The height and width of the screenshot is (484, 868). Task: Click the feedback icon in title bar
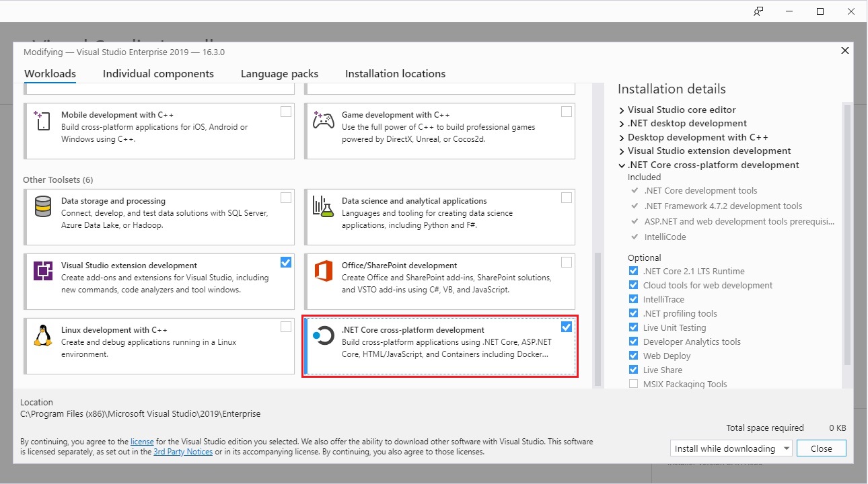758,11
